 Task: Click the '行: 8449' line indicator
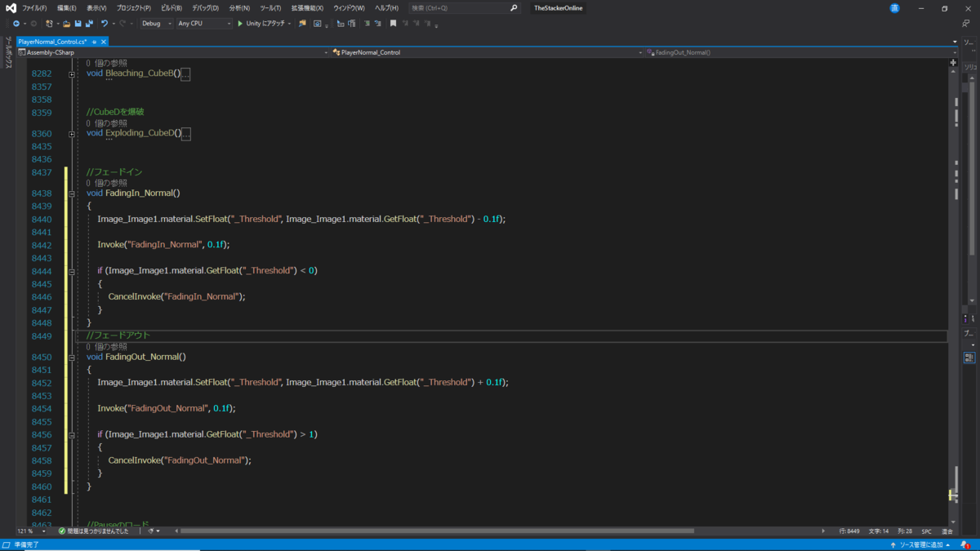click(x=849, y=531)
